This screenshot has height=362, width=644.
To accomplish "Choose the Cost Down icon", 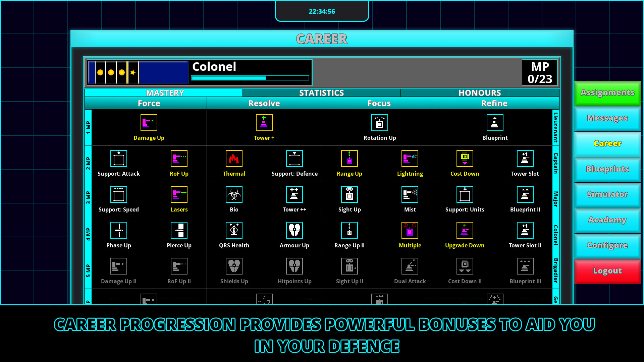I will (465, 158).
